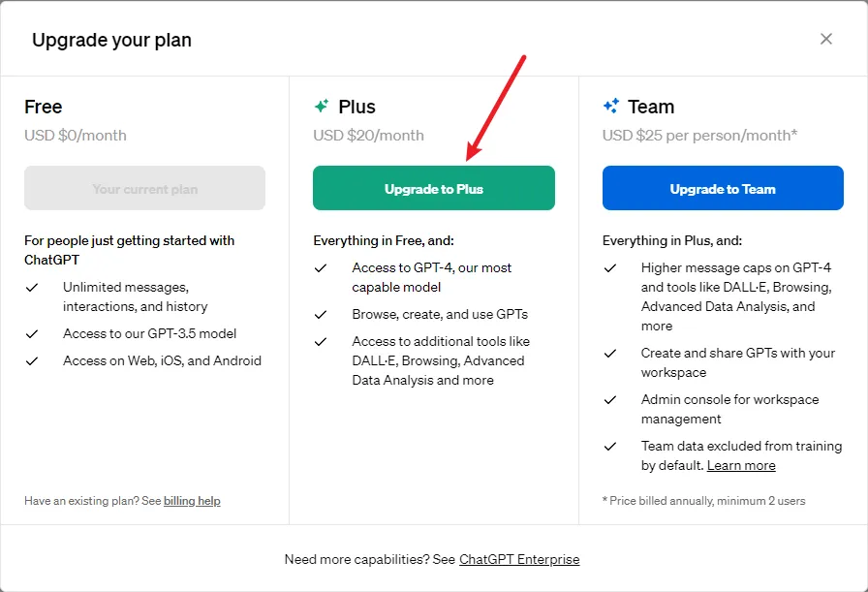The height and width of the screenshot is (592, 868).
Task: Click the checkmark next to GPT-3.5 model access
Action: (32, 334)
